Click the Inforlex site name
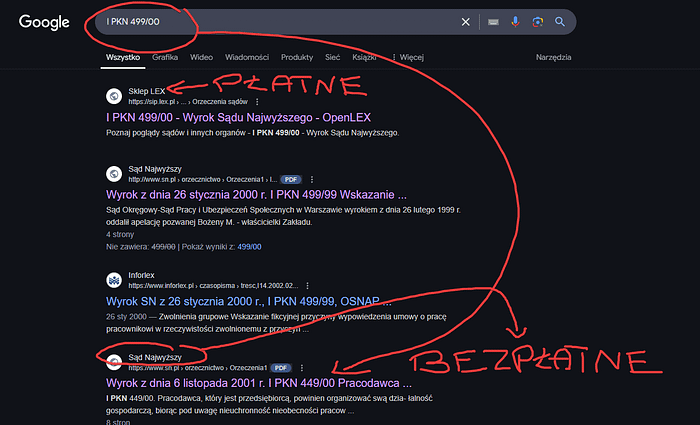The height and width of the screenshot is (425, 700). coord(142,275)
